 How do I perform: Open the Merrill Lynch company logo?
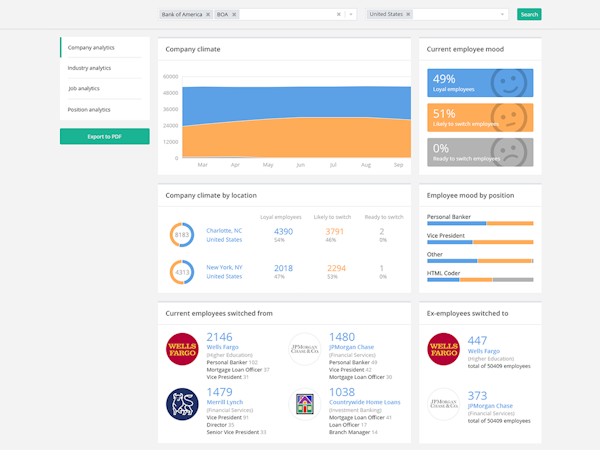click(x=182, y=403)
